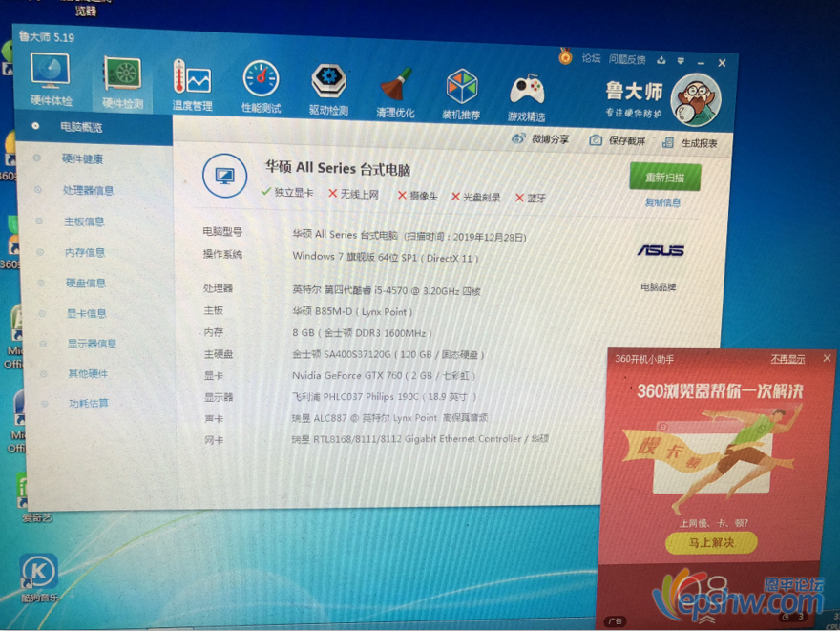Open the 论坛 forum link
This screenshot has height=631, width=840.
(x=591, y=58)
